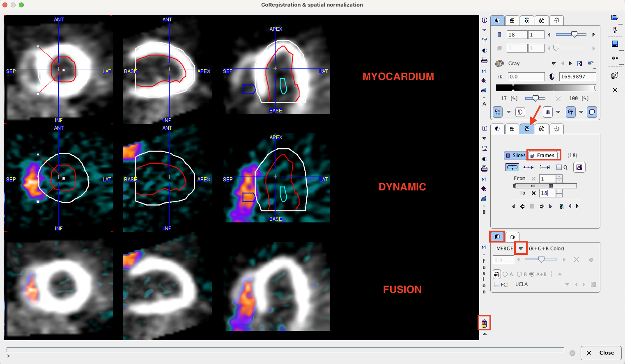Switch to image A movie tab
The image size is (625, 364).
(x=527, y=21)
